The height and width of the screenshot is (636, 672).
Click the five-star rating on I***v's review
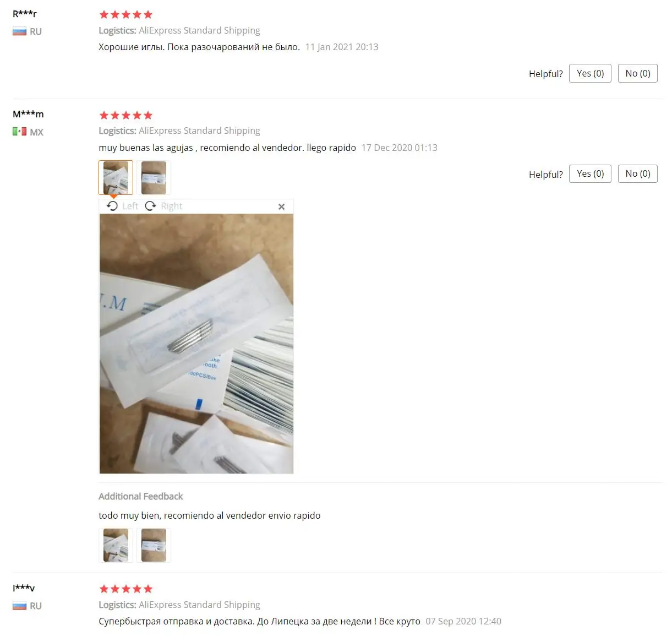click(x=126, y=589)
